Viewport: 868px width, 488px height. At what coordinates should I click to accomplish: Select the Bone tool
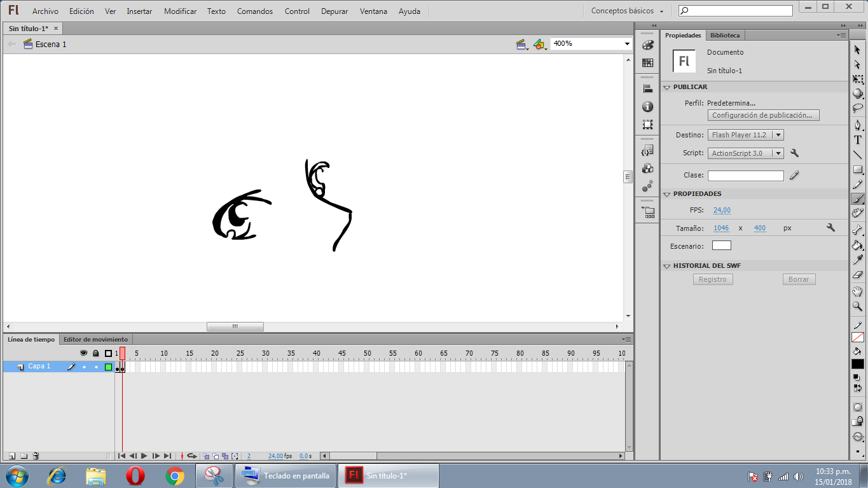[858, 230]
